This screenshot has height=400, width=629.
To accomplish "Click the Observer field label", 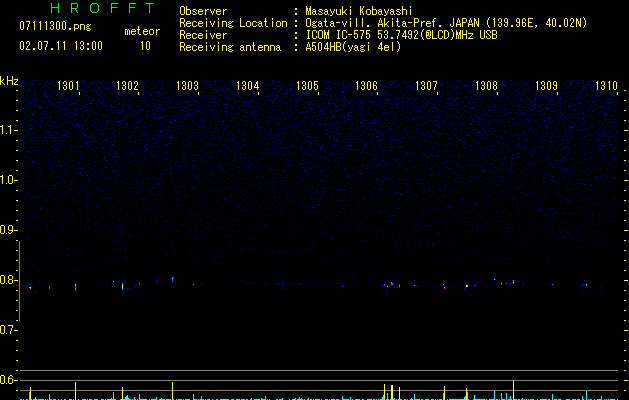I will 203,11.
